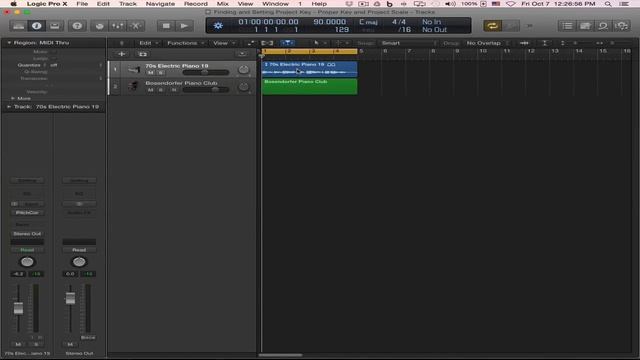Mute the left channel strip M button
Image resolution: width=640 pixels, height=360 pixels.
pos(18,344)
